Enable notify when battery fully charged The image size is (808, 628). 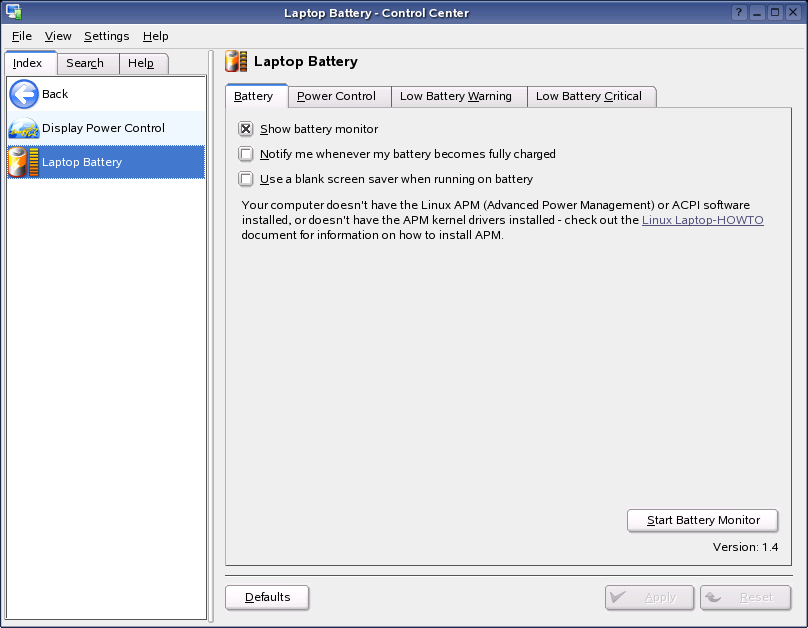coord(246,154)
